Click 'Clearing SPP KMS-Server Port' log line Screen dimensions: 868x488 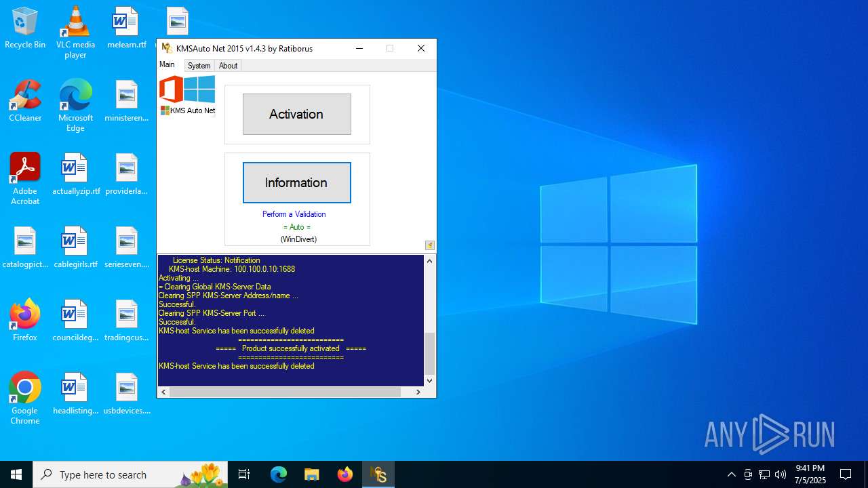212,313
